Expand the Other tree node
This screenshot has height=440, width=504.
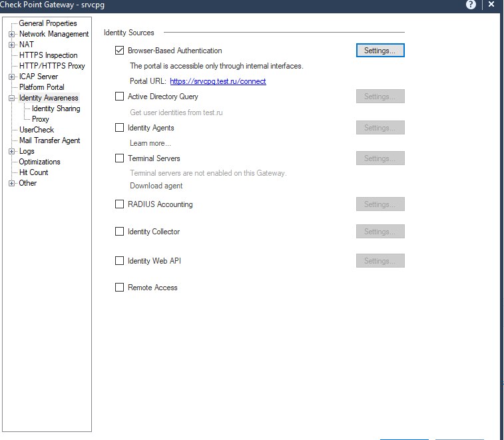tap(11, 183)
